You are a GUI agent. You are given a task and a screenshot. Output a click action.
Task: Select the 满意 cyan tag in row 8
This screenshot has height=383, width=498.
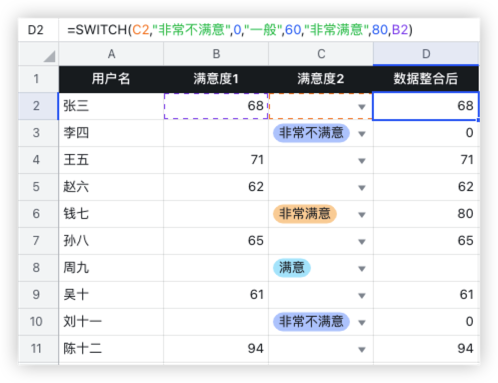(x=292, y=268)
